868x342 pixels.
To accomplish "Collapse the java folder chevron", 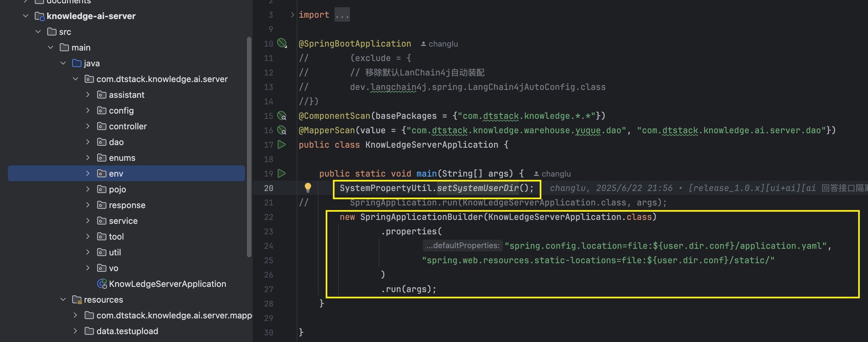I will click(63, 63).
